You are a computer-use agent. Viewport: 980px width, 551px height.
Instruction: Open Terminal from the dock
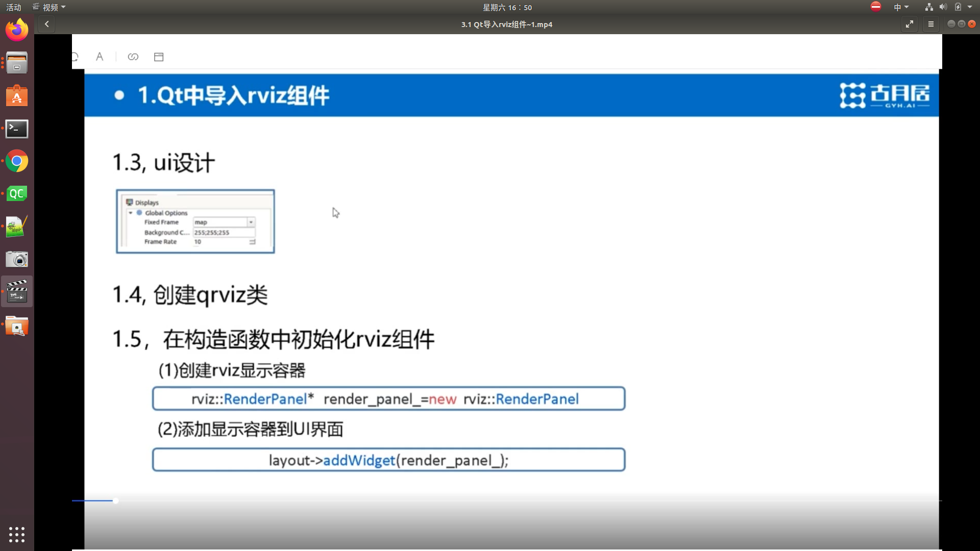tap(17, 129)
